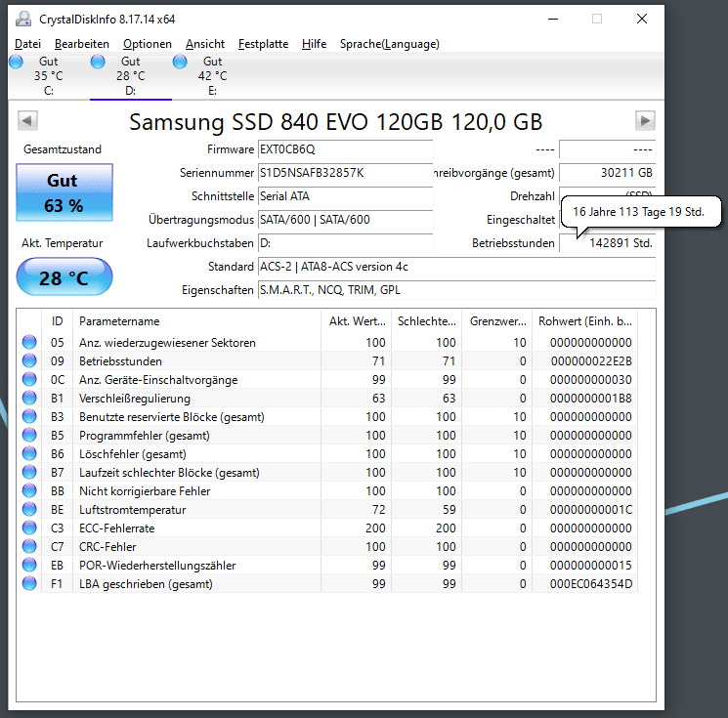The image size is (728, 718).
Task: Click the Firmware field EXT0CB6Q
Action: 345,149
